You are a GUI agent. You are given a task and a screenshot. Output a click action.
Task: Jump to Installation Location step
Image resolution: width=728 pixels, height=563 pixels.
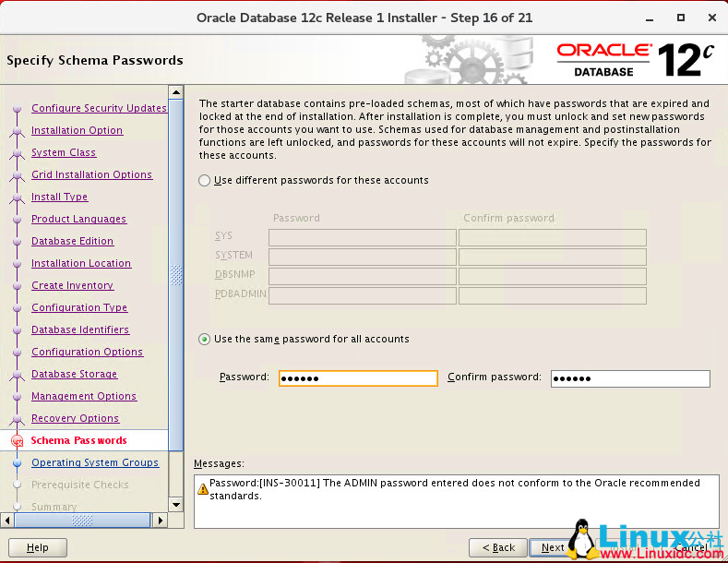[81, 263]
